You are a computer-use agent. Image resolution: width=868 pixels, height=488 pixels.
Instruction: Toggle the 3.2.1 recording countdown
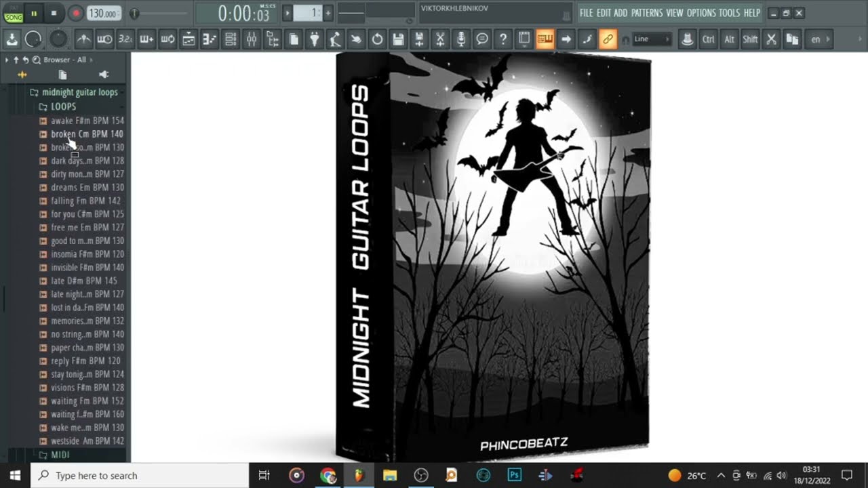125,39
